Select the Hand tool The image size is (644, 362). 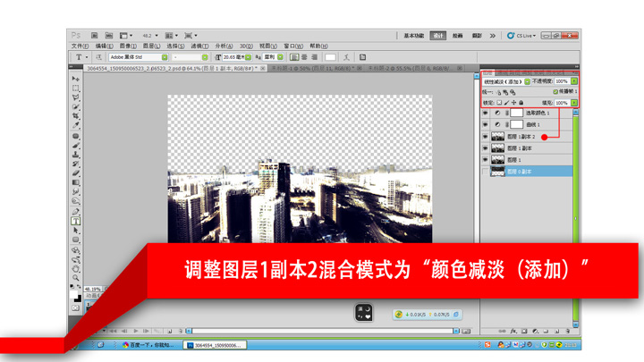(x=75, y=269)
